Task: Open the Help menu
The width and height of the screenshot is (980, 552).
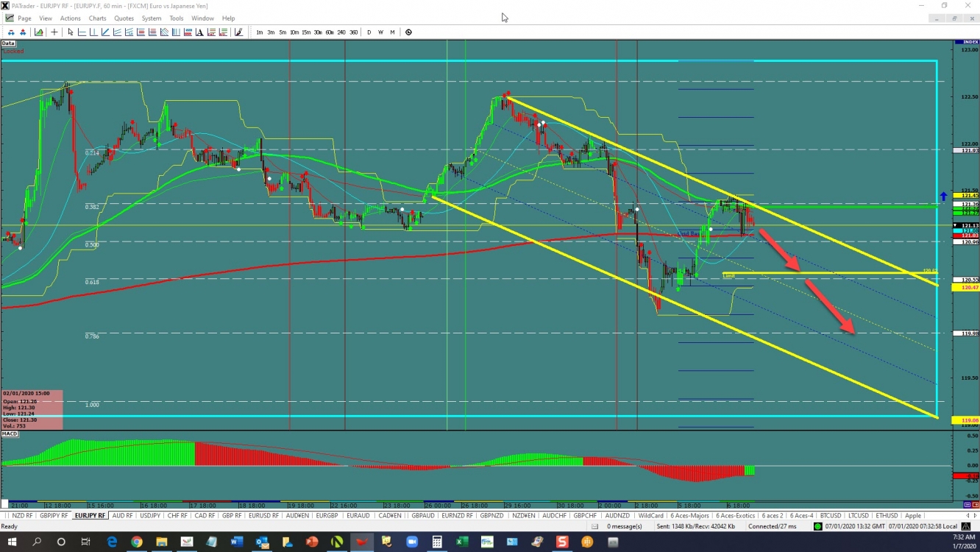Action: [x=229, y=18]
